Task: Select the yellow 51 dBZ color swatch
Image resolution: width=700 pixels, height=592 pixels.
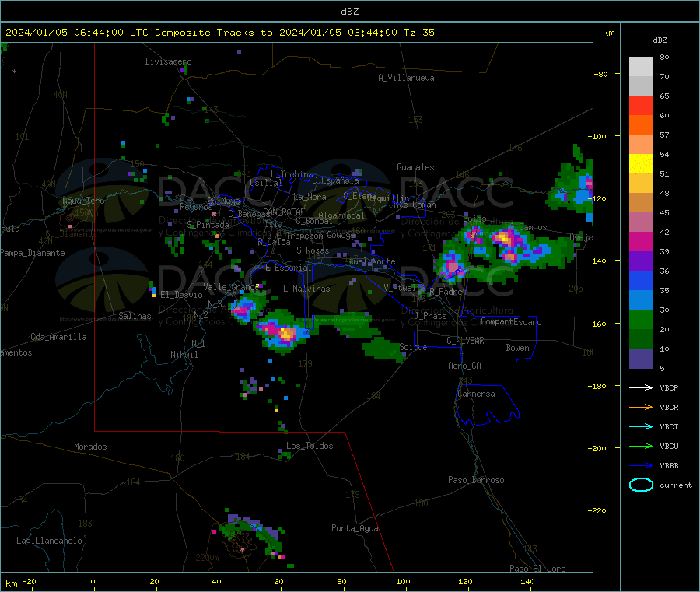Action: pos(641,164)
